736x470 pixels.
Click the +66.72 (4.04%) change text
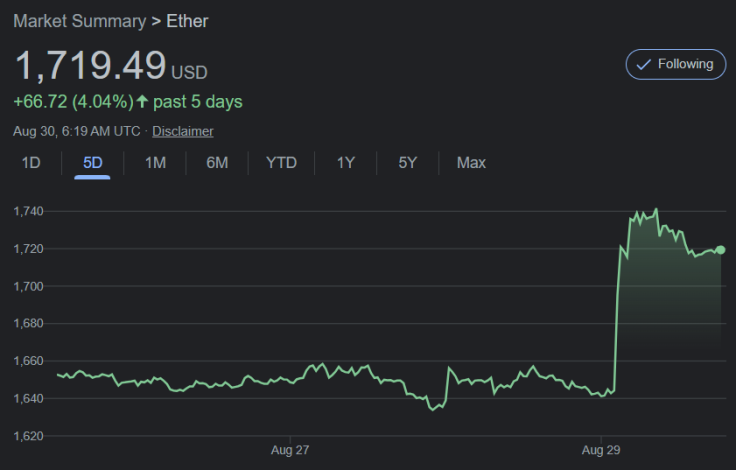(x=73, y=102)
